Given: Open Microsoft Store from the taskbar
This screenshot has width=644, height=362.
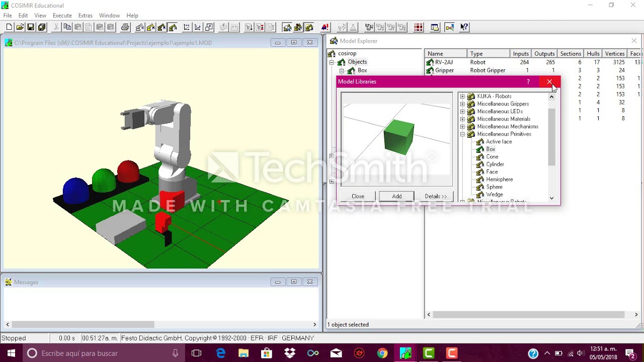Looking at the screenshot, I should click(x=267, y=353).
